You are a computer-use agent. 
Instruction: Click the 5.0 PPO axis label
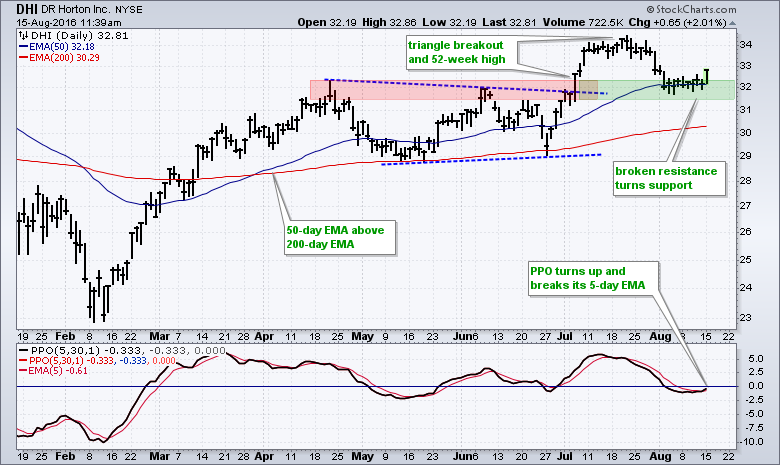point(756,359)
